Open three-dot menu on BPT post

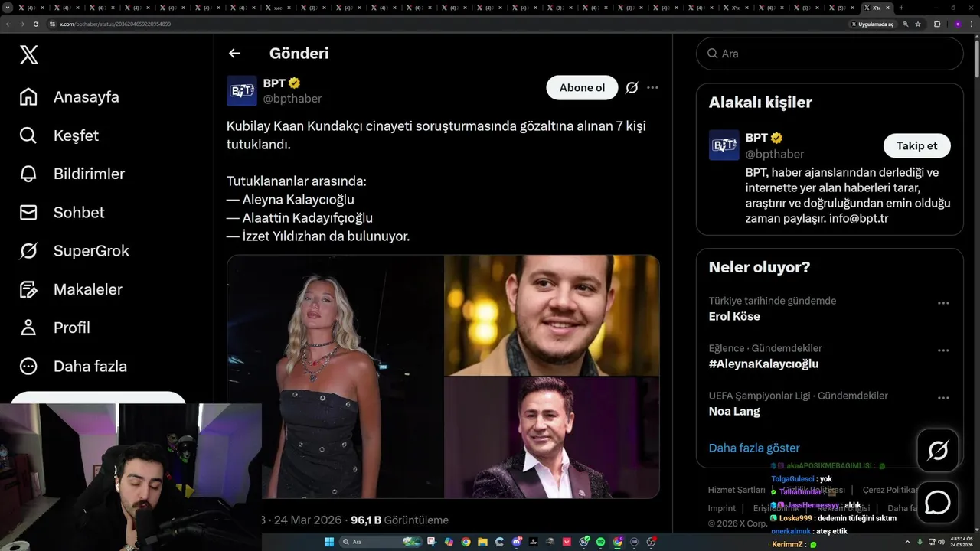point(652,87)
